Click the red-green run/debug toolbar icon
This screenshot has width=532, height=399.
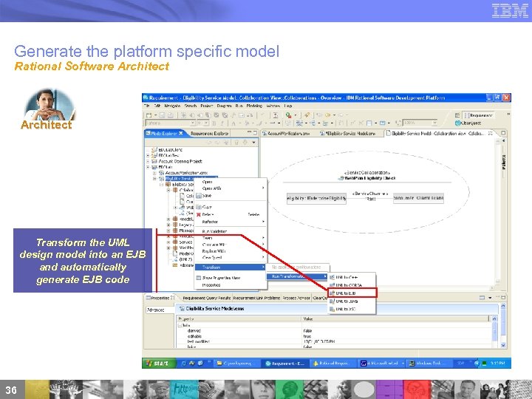[288, 115]
